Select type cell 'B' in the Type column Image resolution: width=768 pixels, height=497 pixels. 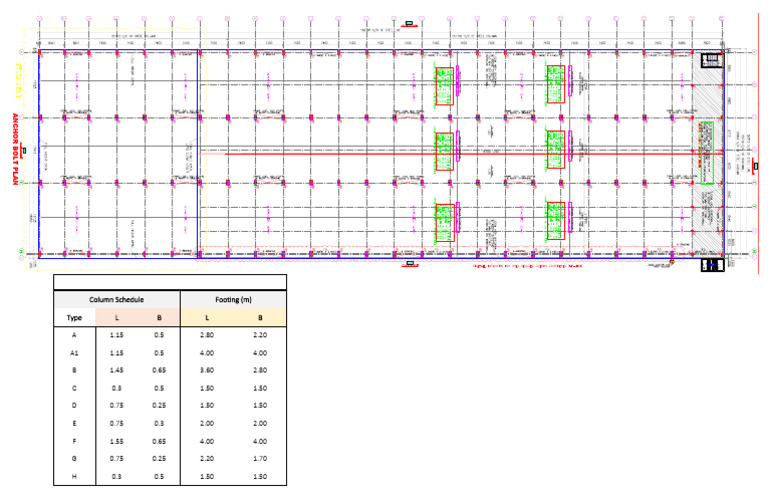tap(74, 371)
